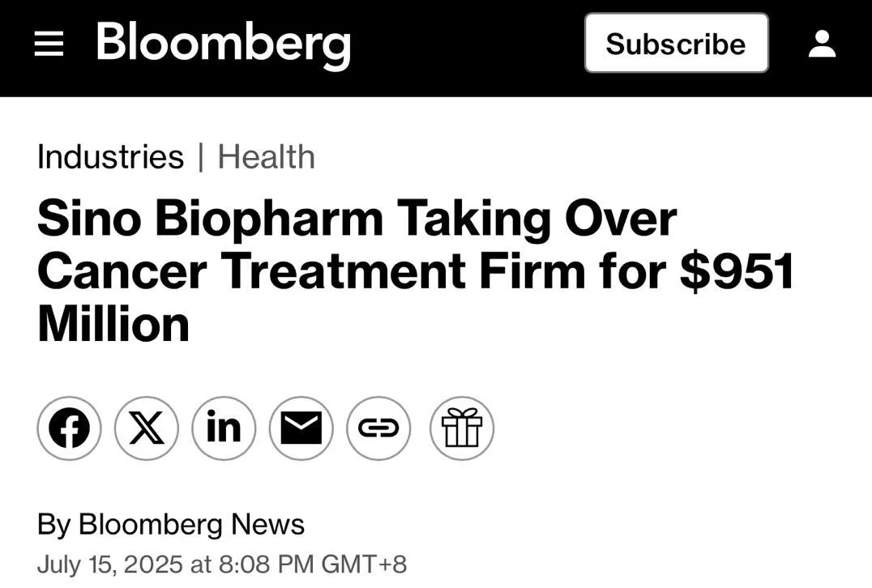Viewport: 872px width, 588px height.
Task: Share the article on X
Action: tap(147, 428)
